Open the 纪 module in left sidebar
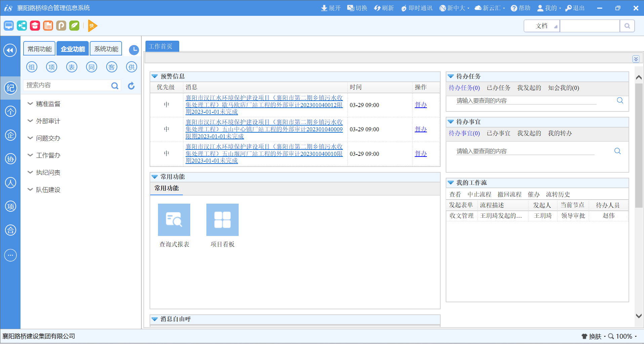Screen dimensions: 644x344 click(10, 88)
